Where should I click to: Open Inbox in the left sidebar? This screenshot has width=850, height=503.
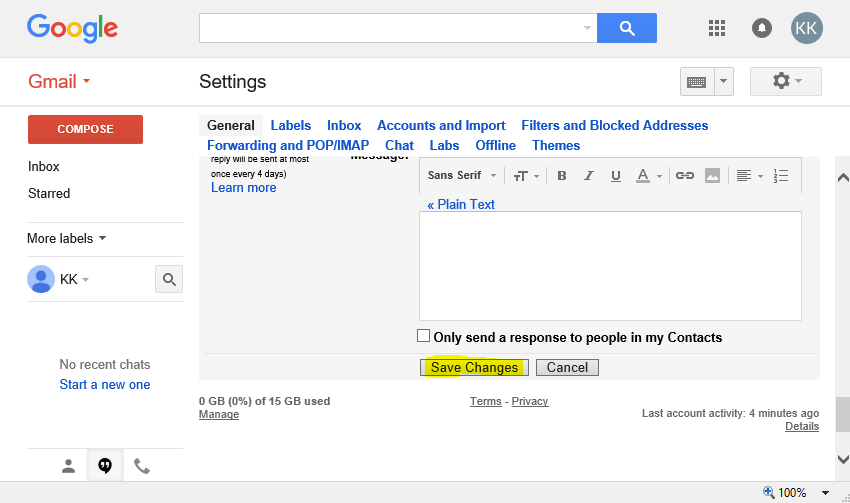click(x=44, y=166)
